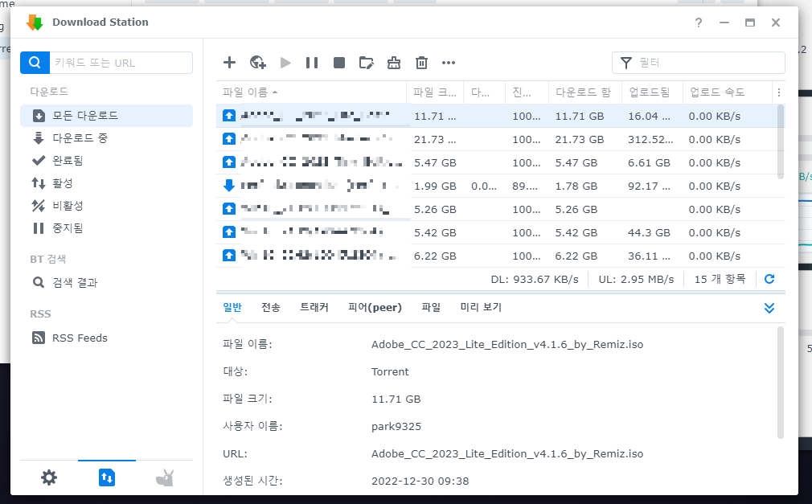
Task: Open column options menu in table header
Action: click(778, 92)
